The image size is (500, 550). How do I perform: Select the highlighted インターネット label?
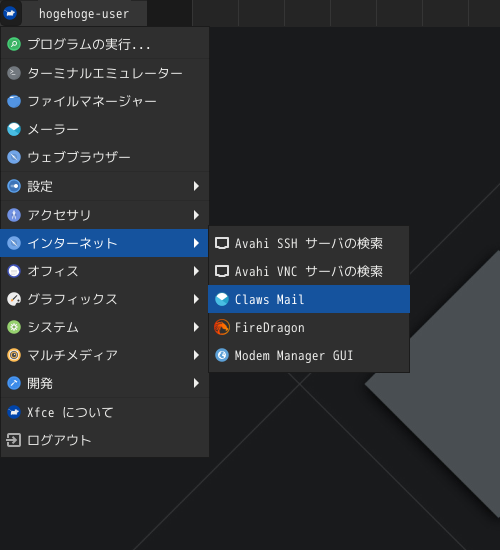(72, 243)
